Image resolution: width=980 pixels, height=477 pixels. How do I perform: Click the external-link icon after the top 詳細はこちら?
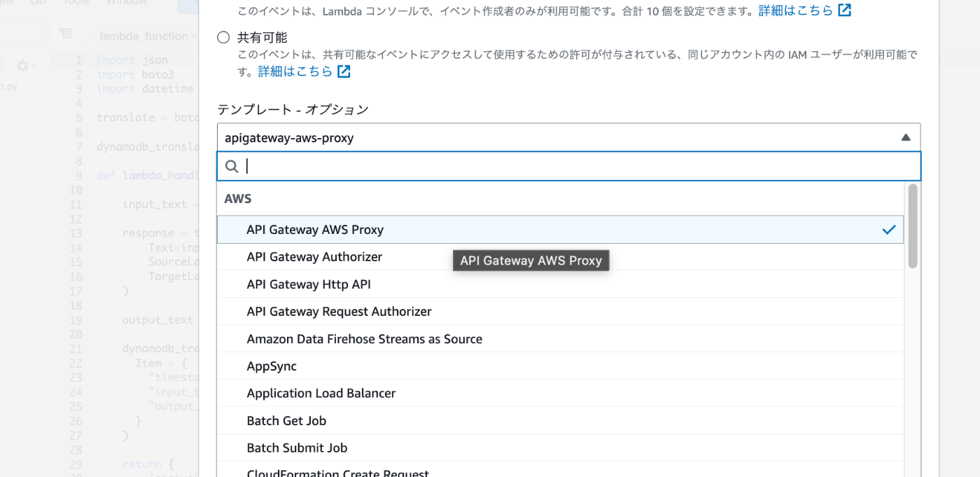point(845,11)
